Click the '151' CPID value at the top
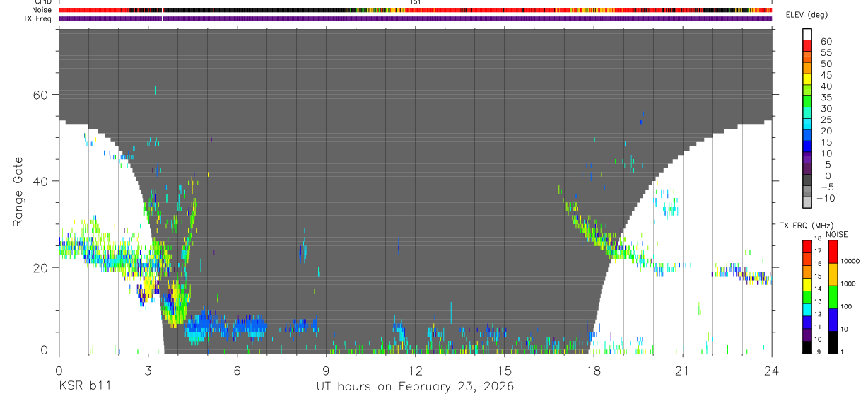Screen dimensions: 868x401 click(415, 2)
